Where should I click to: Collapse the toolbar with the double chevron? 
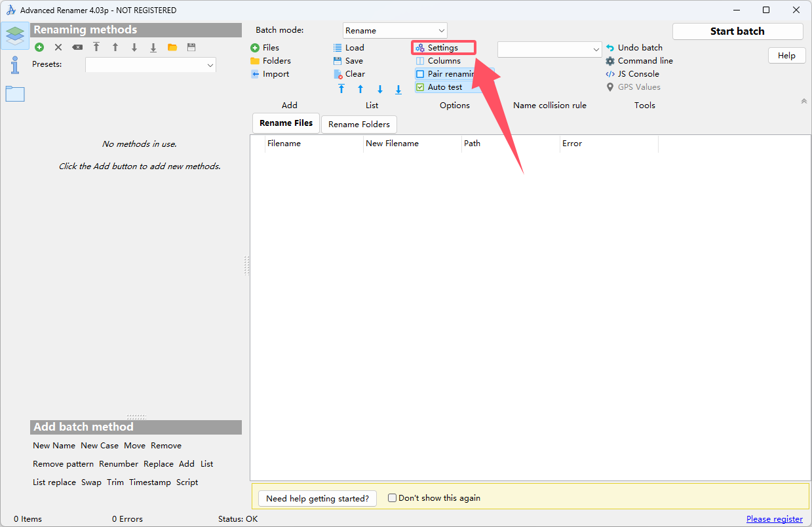pyautogui.click(x=804, y=101)
